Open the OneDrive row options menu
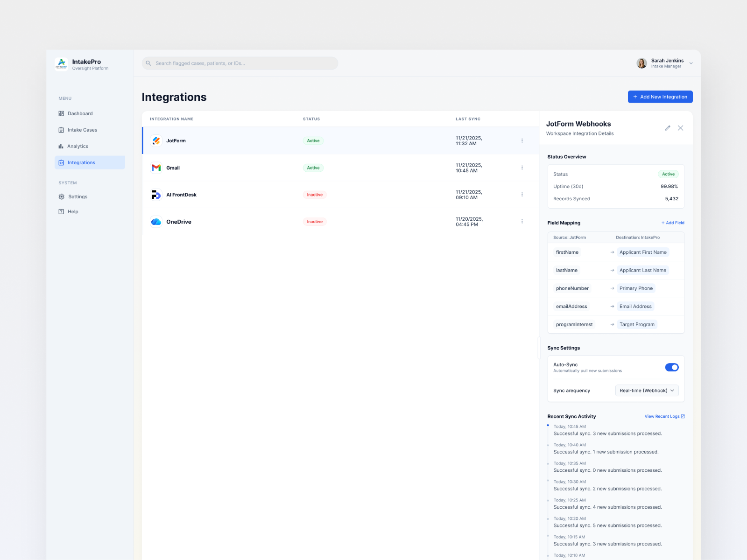The height and width of the screenshot is (560, 747). tap(522, 222)
